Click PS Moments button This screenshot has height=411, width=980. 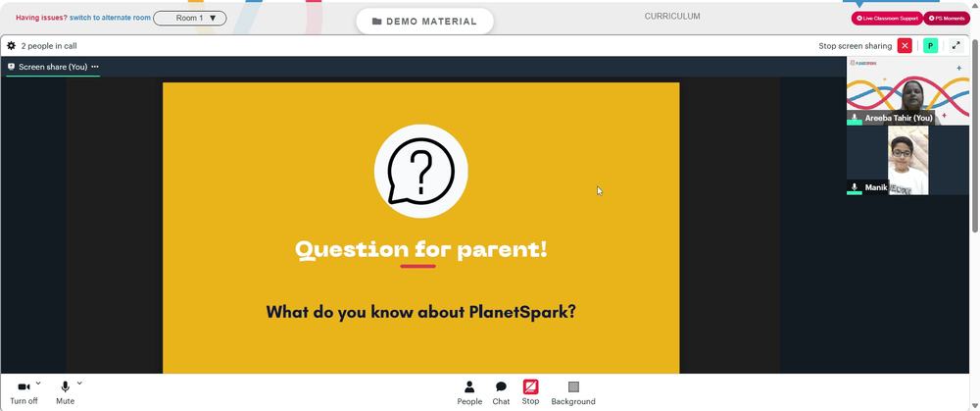click(x=947, y=18)
